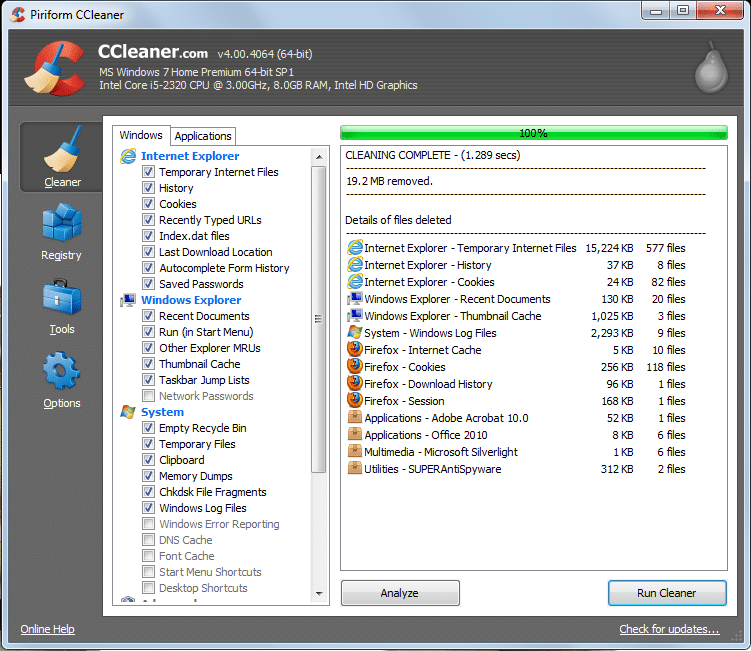This screenshot has height=651, width=751.
Task: Click box icon beside Adobe Acrobat 10.0 result
Action: pyautogui.click(x=355, y=417)
